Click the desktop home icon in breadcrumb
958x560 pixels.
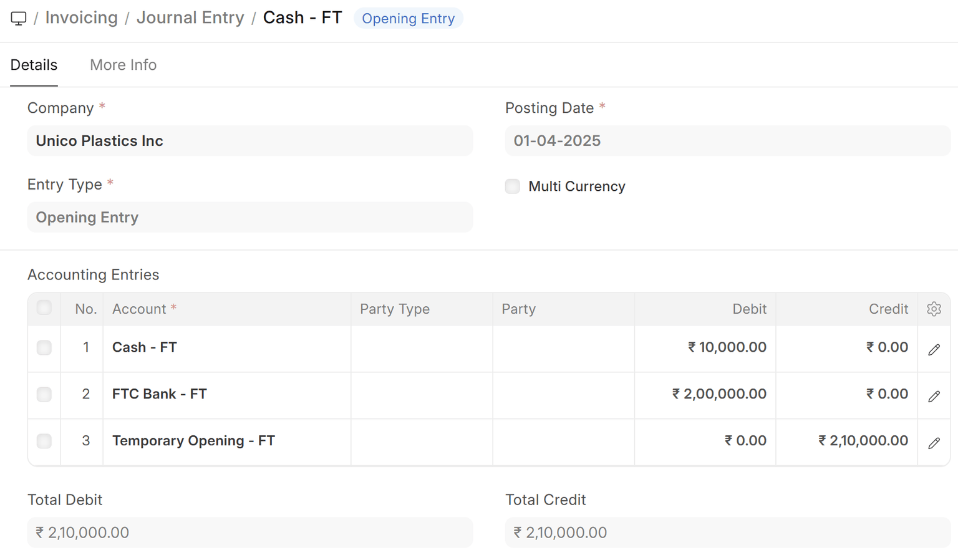click(x=19, y=19)
